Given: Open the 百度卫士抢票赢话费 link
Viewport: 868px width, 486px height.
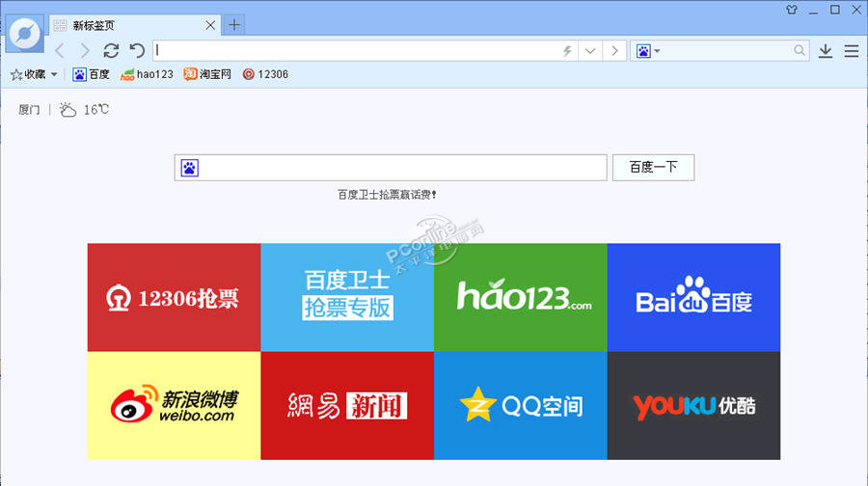Looking at the screenshot, I should (387, 195).
